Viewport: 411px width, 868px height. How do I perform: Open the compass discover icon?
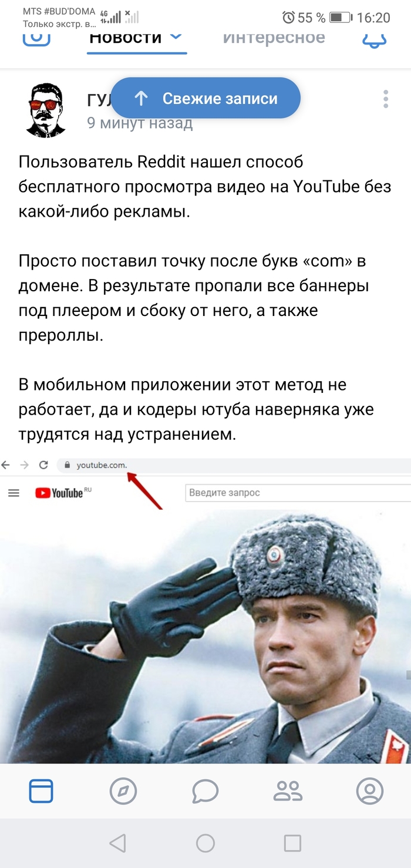(123, 791)
